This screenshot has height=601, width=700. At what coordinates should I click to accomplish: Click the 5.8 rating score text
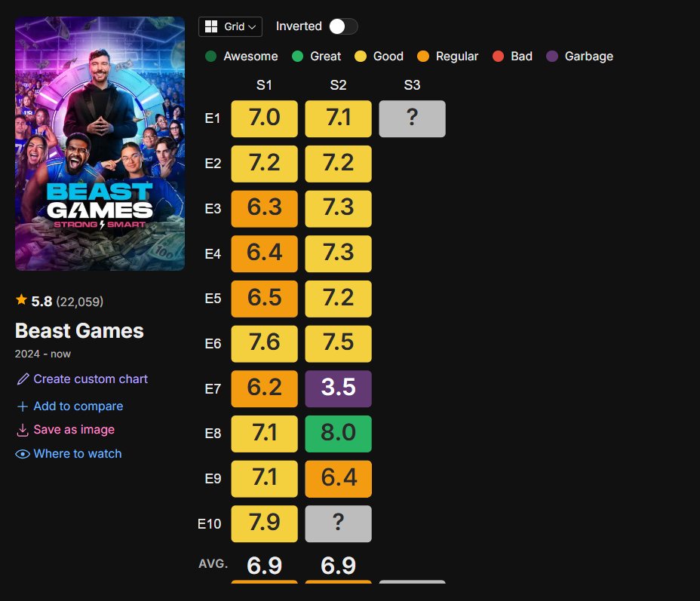tap(41, 302)
